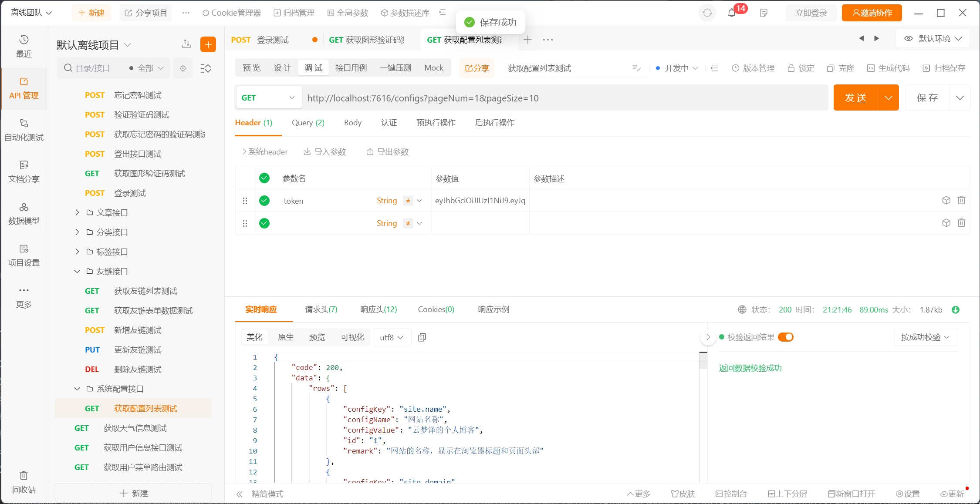
Task: Open the Recycle Bin in sidebar
Action: pos(24,482)
